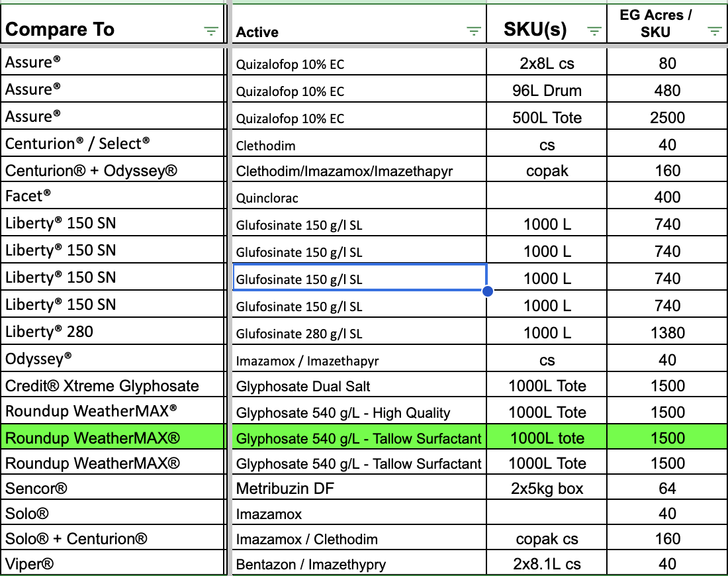728x576 pixels.
Task: Click the Glyphosate 540 g/L - High Quality cell
Action: (x=360, y=412)
